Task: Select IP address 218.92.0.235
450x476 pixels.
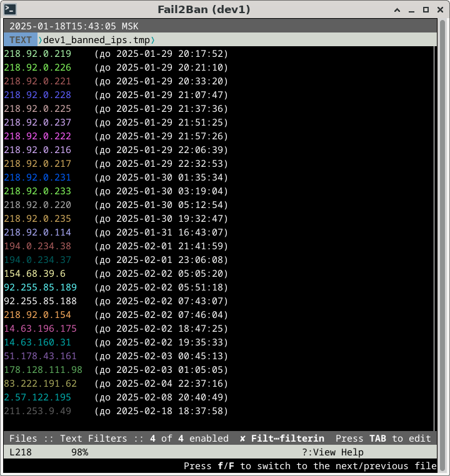Action: click(x=37, y=219)
